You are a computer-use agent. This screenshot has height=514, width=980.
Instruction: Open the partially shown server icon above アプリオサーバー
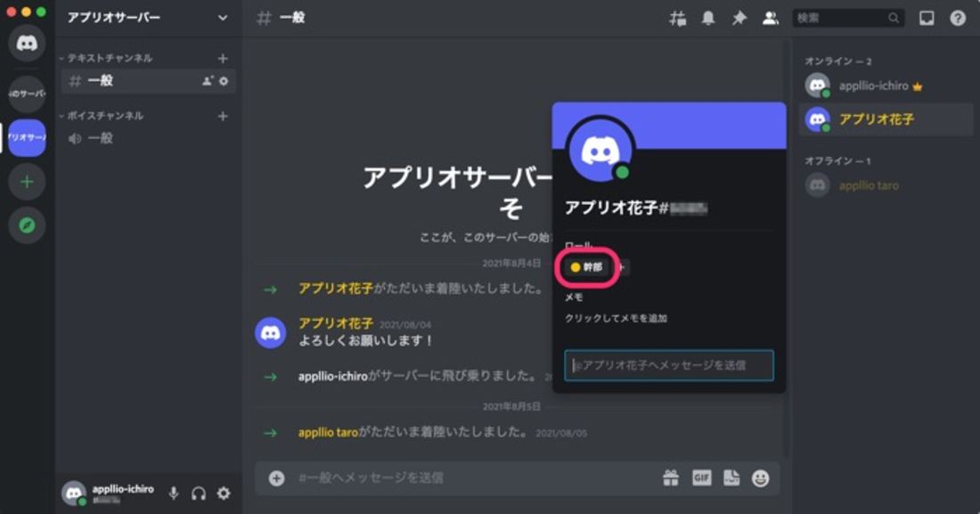pos(27,94)
